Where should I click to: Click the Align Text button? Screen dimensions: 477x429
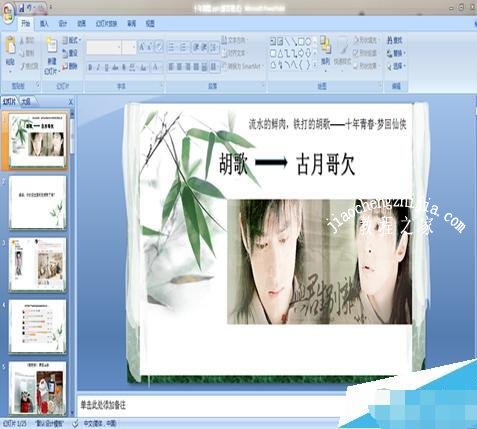point(235,53)
